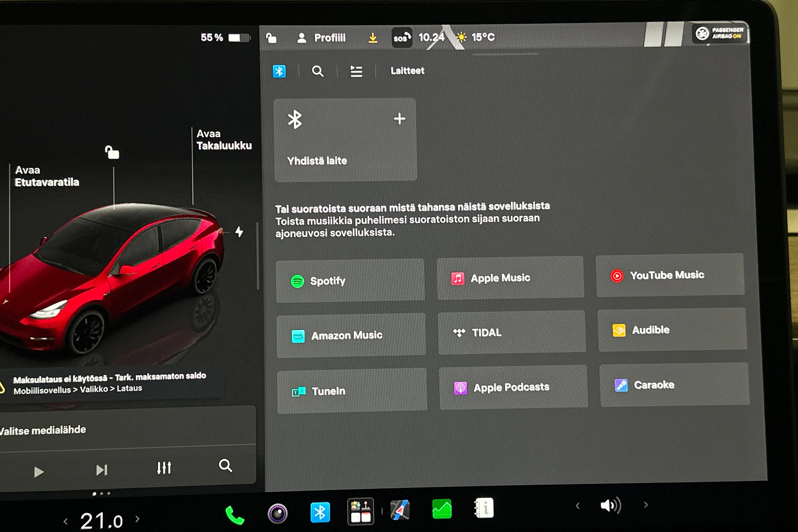The width and height of the screenshot is (798, 532).
Task: Open the equalizer audio settings icon
Action: pyautogui.click(x=164, y=468)
